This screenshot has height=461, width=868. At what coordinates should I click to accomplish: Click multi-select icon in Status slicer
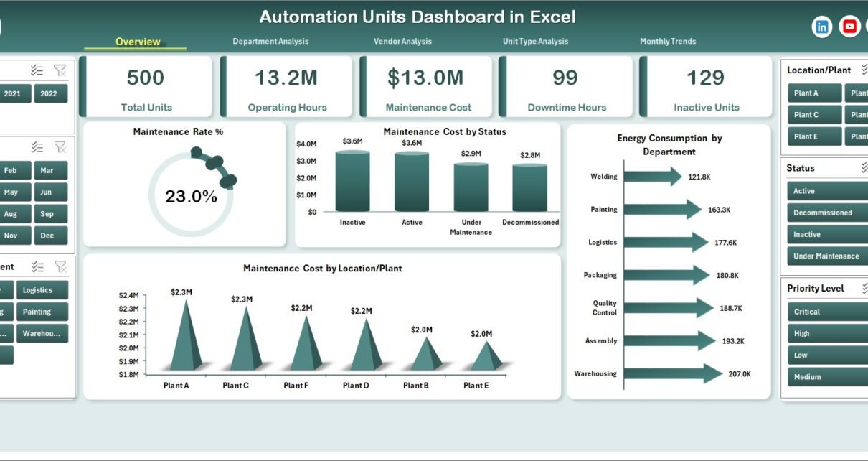(x=864, y=168)
